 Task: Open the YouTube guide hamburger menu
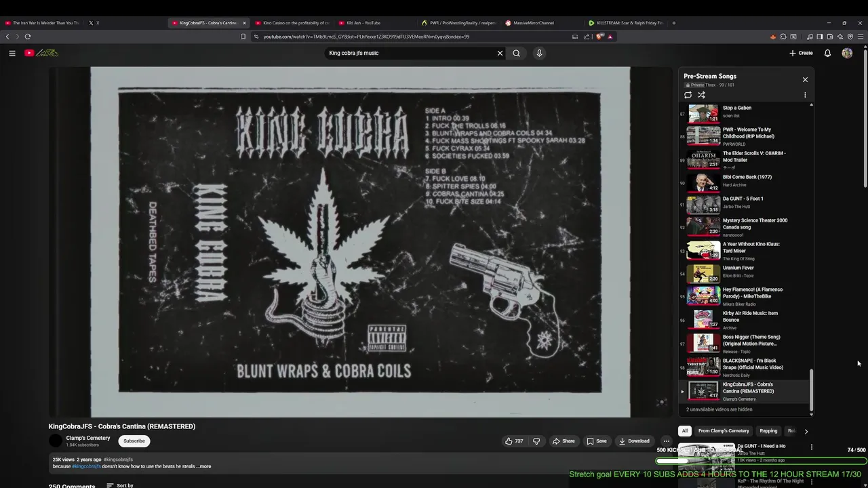point(12,53)
